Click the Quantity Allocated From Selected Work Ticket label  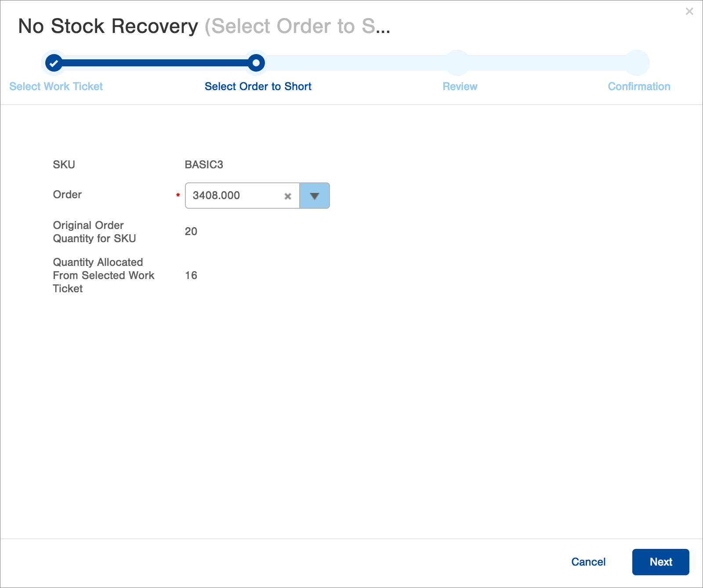(104, 276)
